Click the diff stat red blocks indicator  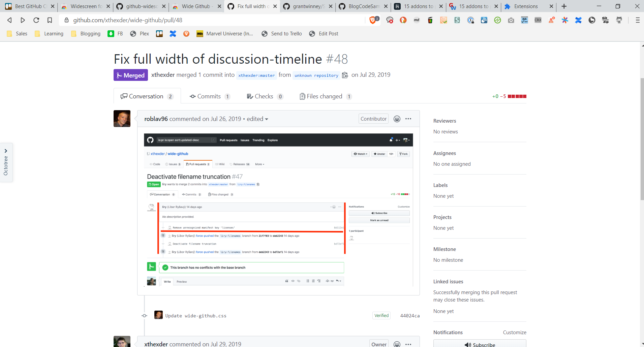[x=517, y=96]
